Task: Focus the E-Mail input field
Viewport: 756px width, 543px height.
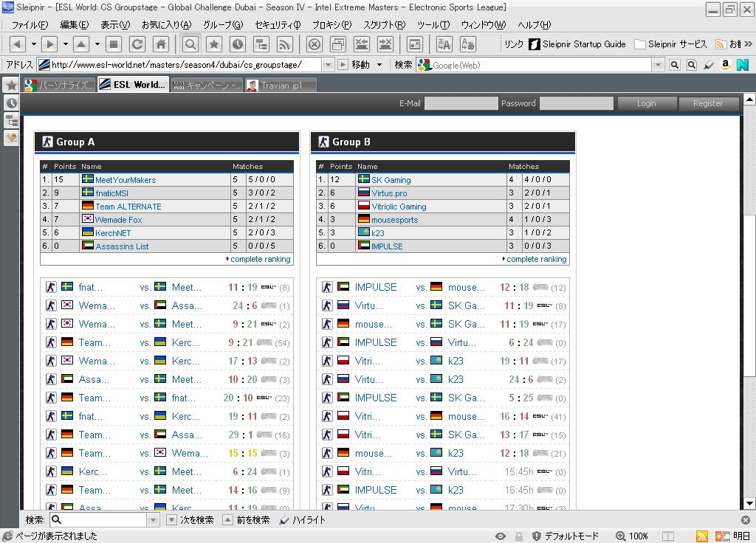Action: point(461,103)
